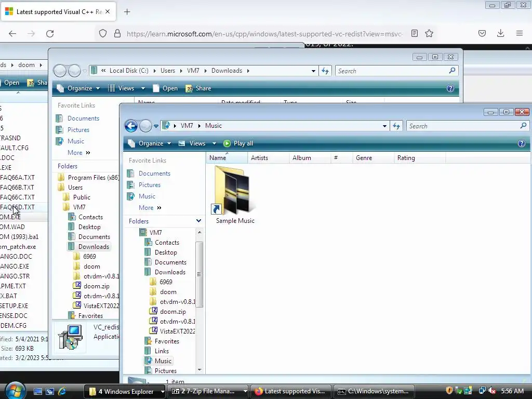The image size is (532, 399).
Task: Launch Internet Explorer from quick launch
Action: tap(62, 392)
